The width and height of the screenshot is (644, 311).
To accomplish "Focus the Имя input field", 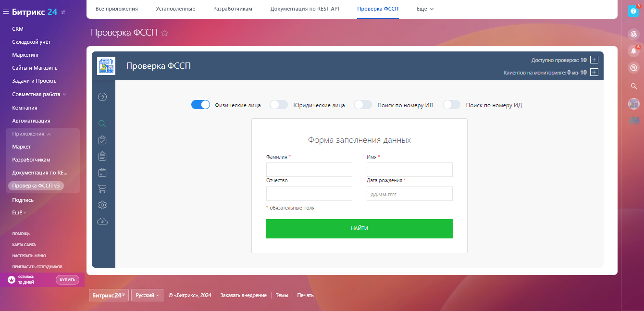I will click(x=409, y=170).
